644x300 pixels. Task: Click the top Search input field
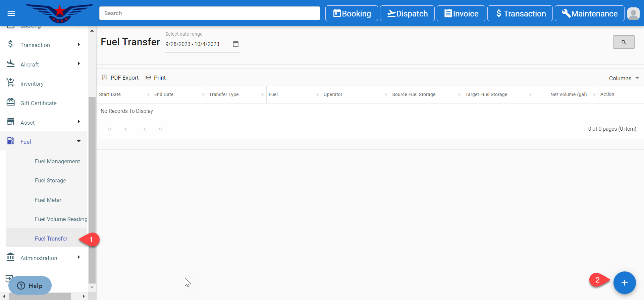click(x=210, y=13)
